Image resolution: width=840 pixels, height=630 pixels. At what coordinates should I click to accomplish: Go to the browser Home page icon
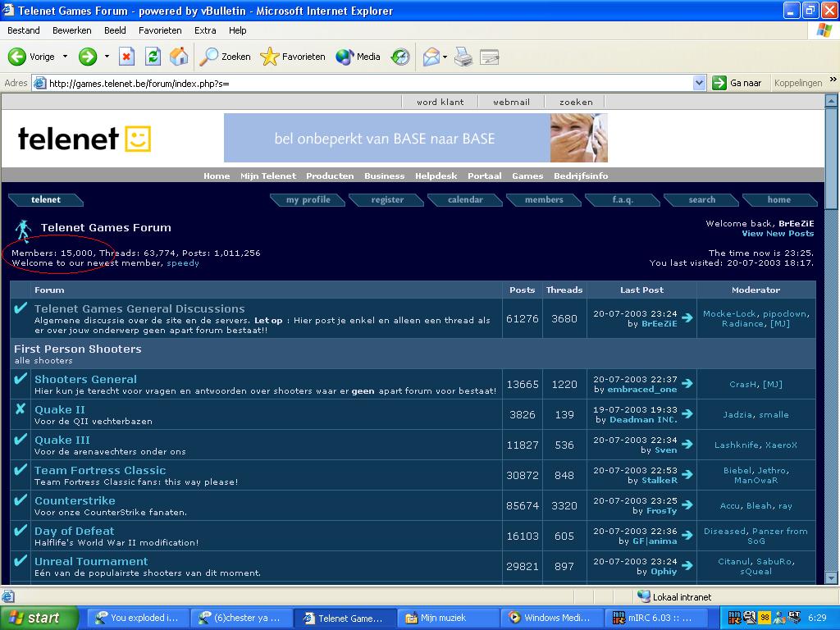179,57
